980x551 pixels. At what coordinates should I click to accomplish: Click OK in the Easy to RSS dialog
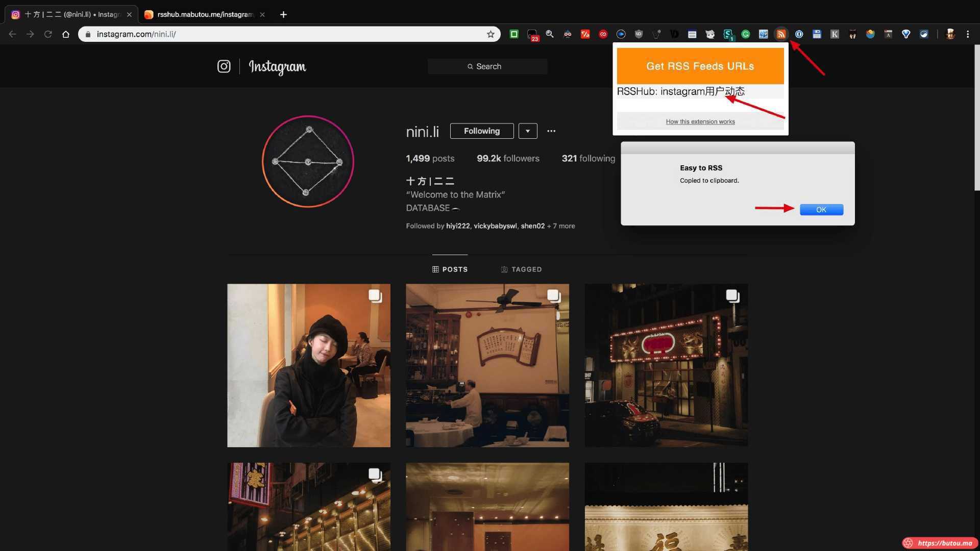(821, 210)
